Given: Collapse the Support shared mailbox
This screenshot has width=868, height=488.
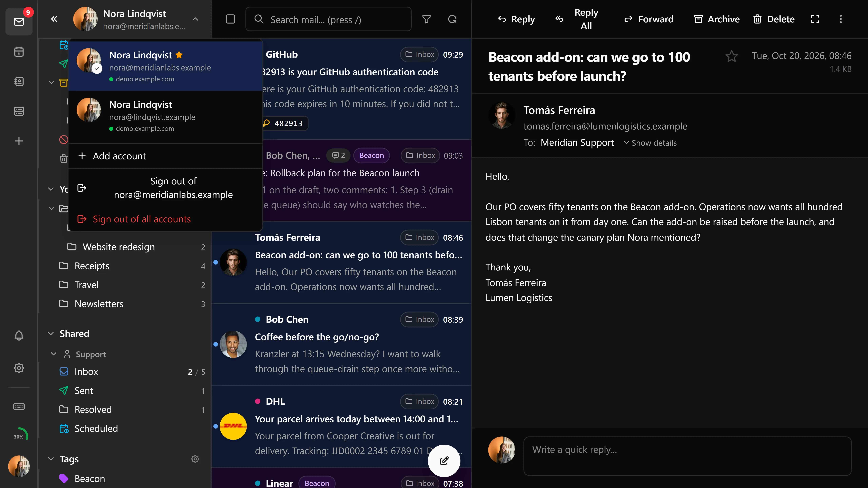Looking at the screenshot, I should click(x=53, y=354).
